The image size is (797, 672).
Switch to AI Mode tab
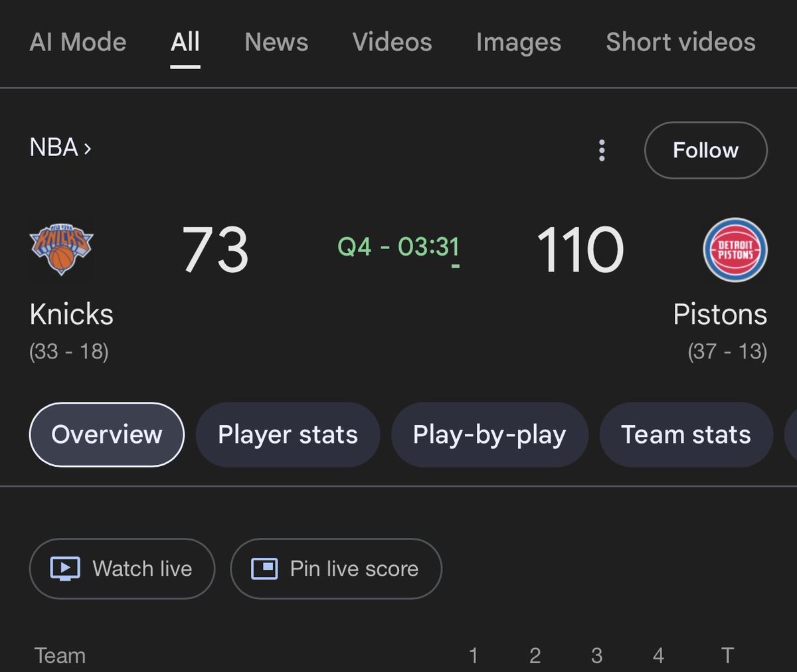click(x=78, y=42)
